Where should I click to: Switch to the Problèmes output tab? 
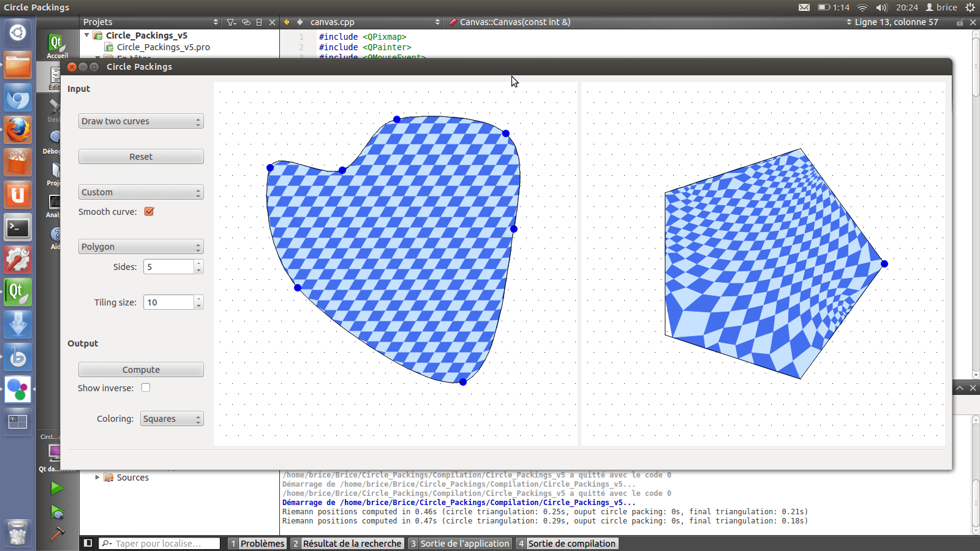point(257,543)
